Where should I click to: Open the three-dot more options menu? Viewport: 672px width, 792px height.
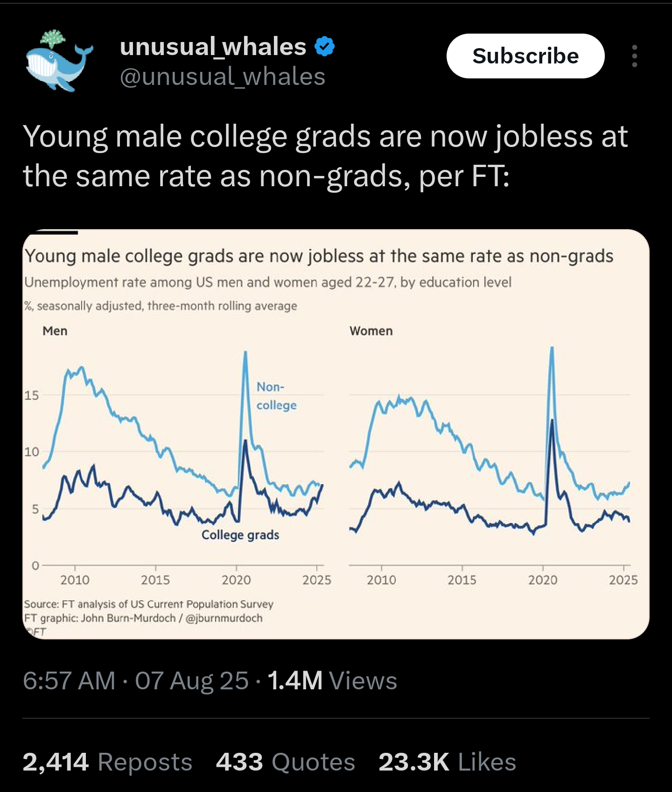tap(634, 56)
